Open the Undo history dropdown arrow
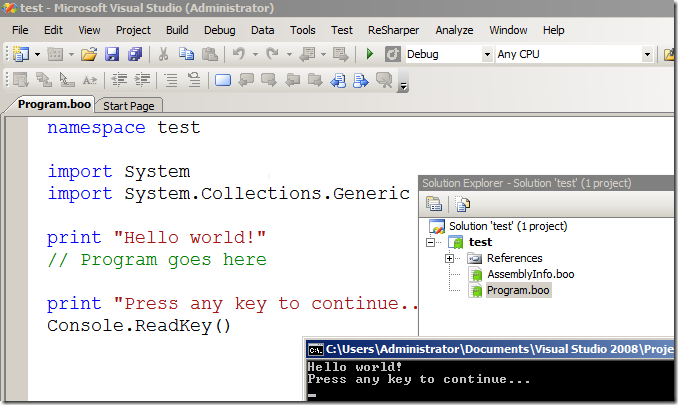The height and width of the screenshot is (405, 678). click(x=256, y=54)
